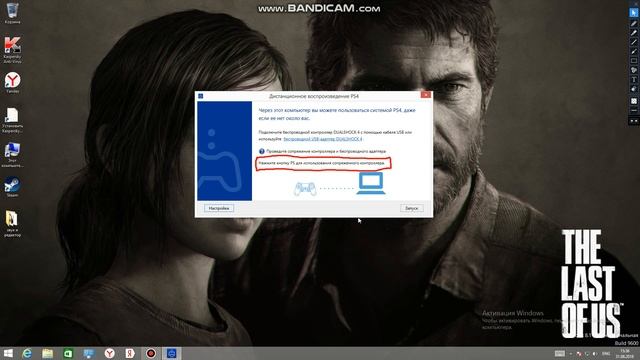Viewport: 640px width, 360px height.
Task: Select the pencil tool in drawing toolbar
Action: tap(633, 23)
